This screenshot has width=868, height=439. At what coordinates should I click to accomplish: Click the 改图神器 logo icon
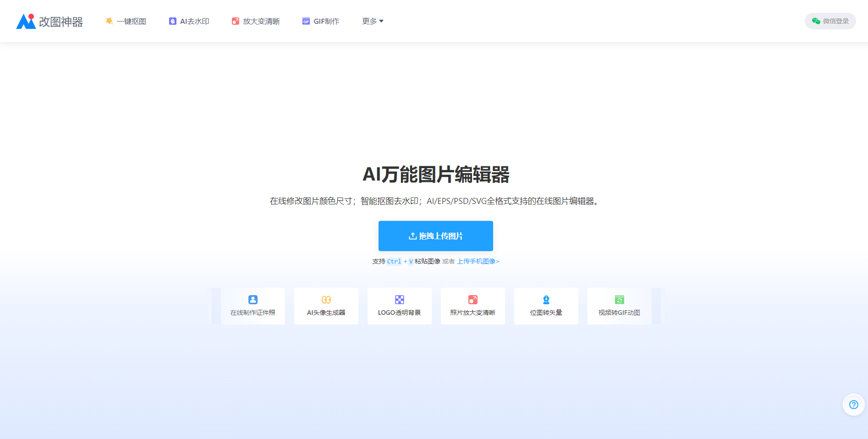(26, 22)
